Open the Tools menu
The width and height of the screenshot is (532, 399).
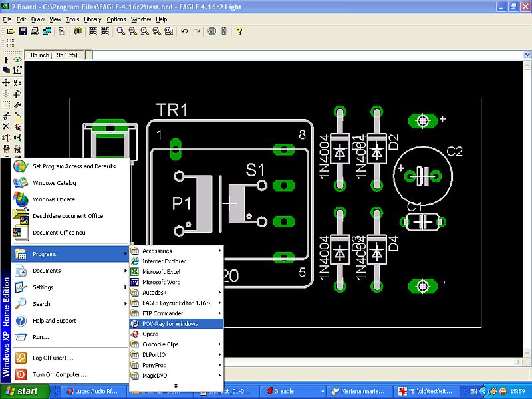tap(72, 19)
